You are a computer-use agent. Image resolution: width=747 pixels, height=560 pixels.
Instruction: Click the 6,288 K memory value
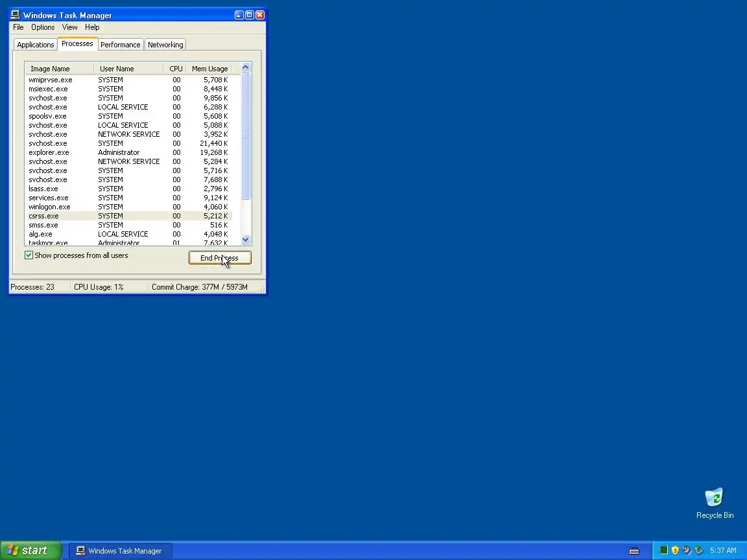[215, 107]
